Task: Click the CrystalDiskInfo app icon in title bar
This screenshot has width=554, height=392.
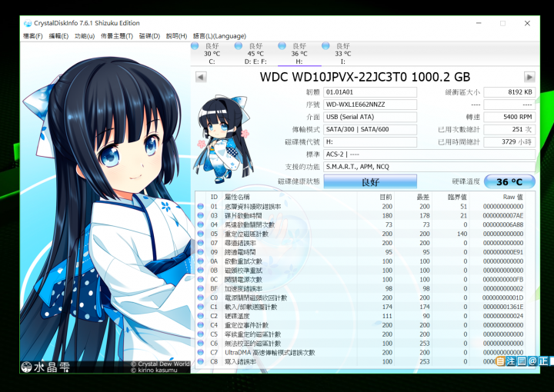Action: [x=27, y=23]
